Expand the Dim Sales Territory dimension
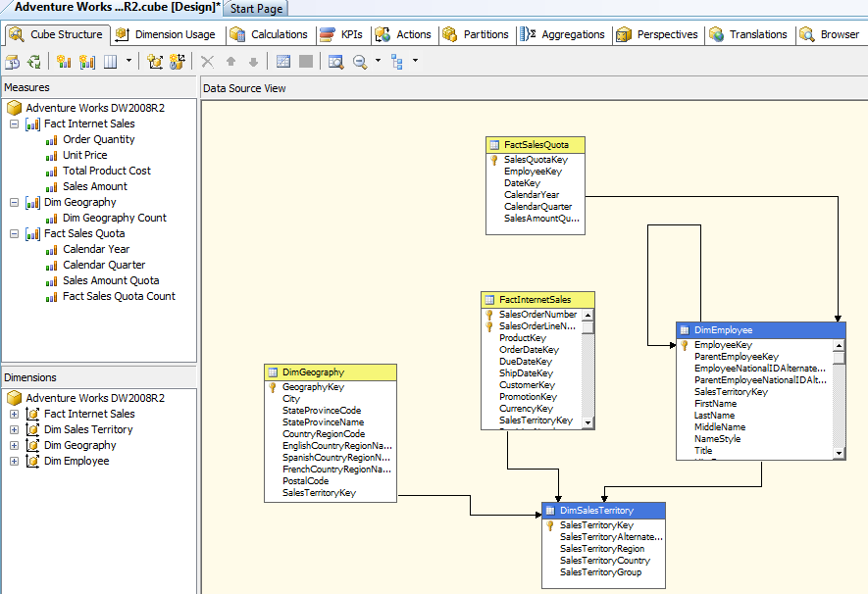Screen dimensions: 868x594 (x=15, y=429)
